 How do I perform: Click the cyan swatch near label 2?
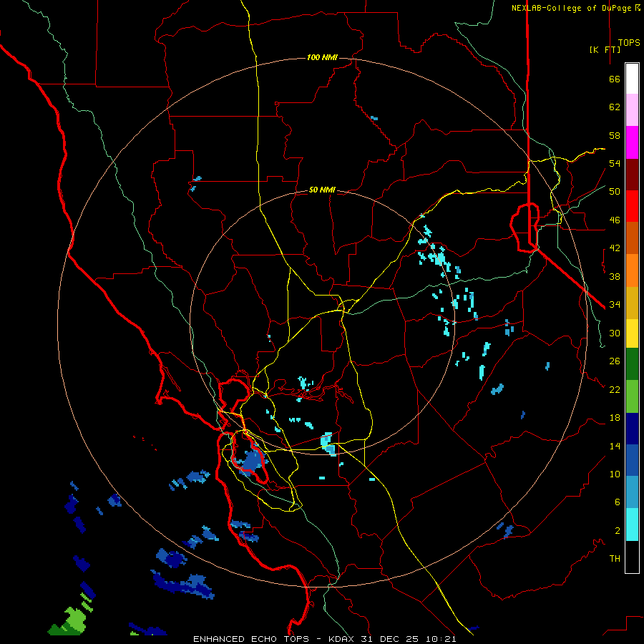point(632,525)
